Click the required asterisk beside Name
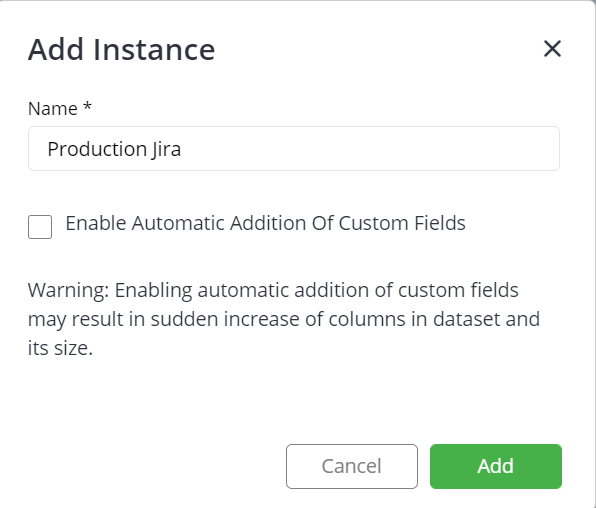Viewport: 596px width, 508px height. click(87, 106)
